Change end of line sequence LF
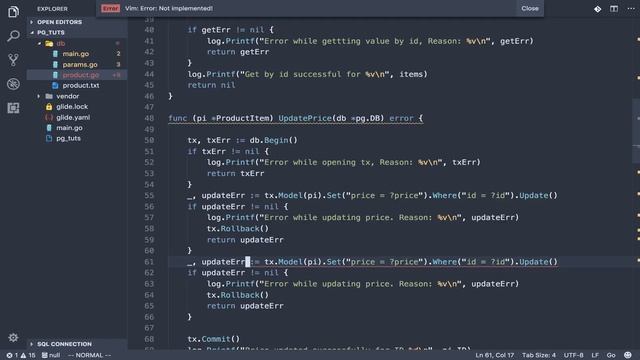This screenshot has height=360, width=640. click(595, 355)
